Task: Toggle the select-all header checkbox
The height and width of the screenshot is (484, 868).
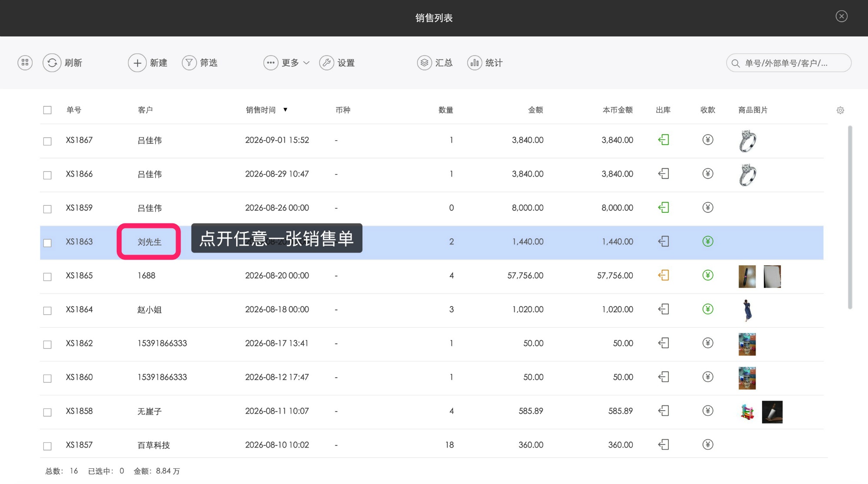Action: pos(47,110)
